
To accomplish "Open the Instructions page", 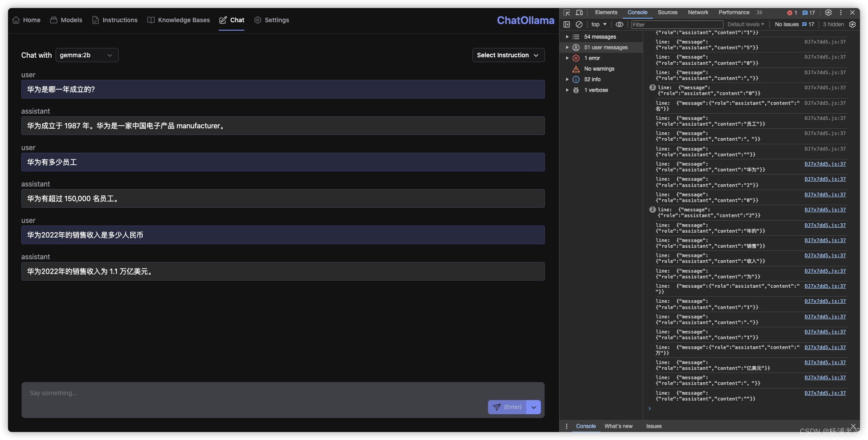I will pyautogui.click(x=120, y=20).
